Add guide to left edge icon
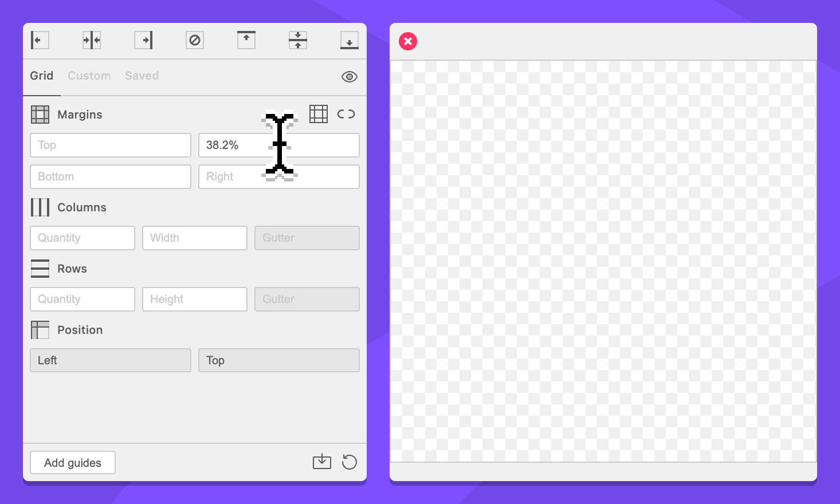 [40, 40]
